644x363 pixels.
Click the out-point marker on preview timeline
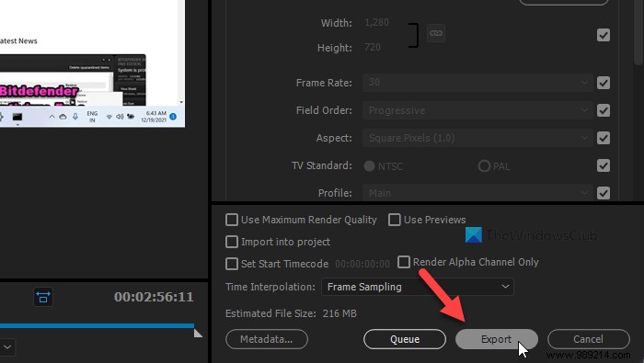[x=198, y=333]
